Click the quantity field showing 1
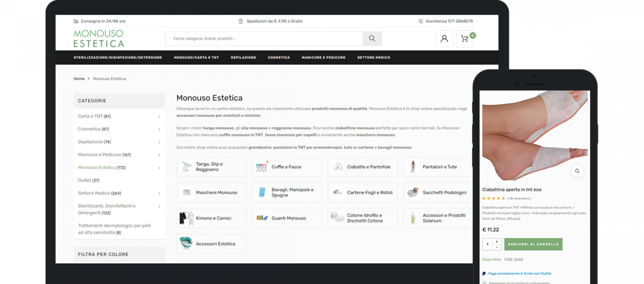Screen dimensions: 644x284 [487, 244]
